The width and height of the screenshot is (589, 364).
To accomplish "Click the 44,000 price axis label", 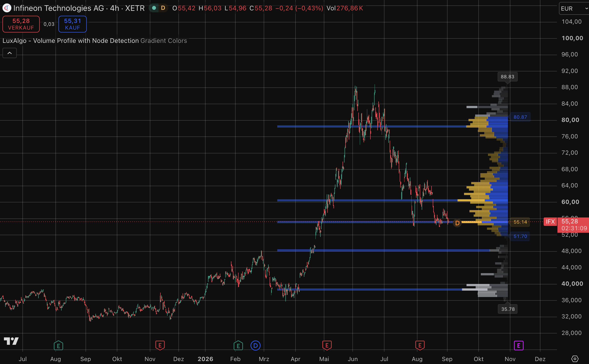I will coord(572,267).
